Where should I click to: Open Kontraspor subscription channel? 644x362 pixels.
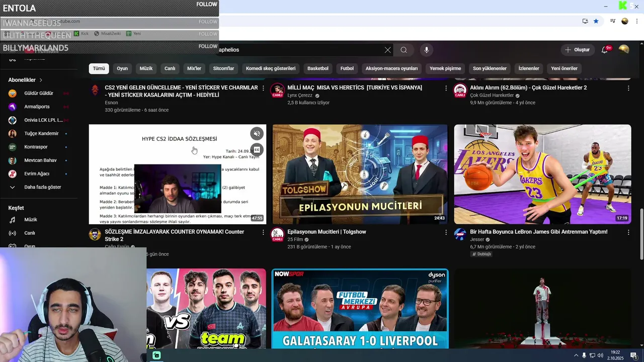[39, 147]
